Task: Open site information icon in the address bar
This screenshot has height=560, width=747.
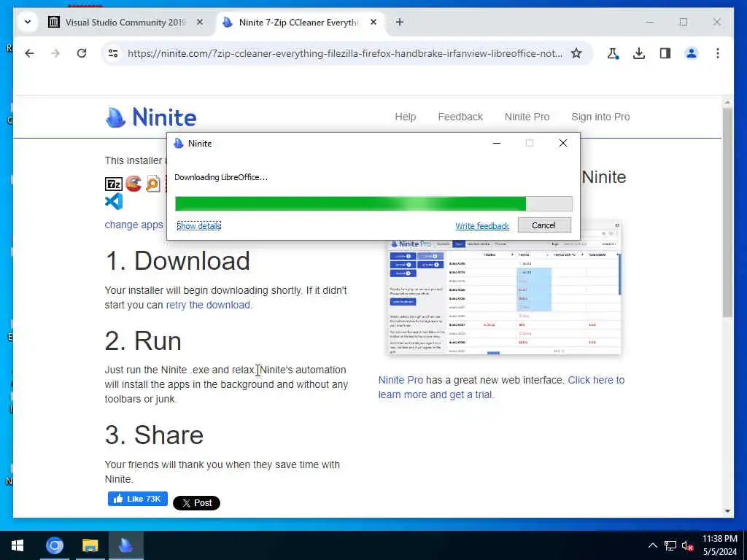Action: pos(113,53)
